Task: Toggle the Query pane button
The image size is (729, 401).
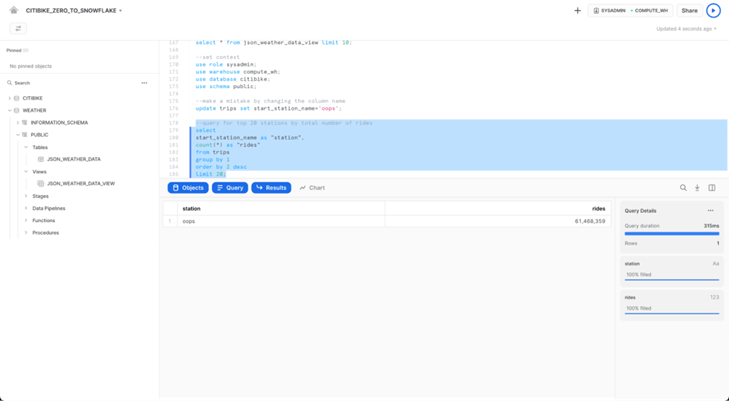Action: [x=230, y=188]
